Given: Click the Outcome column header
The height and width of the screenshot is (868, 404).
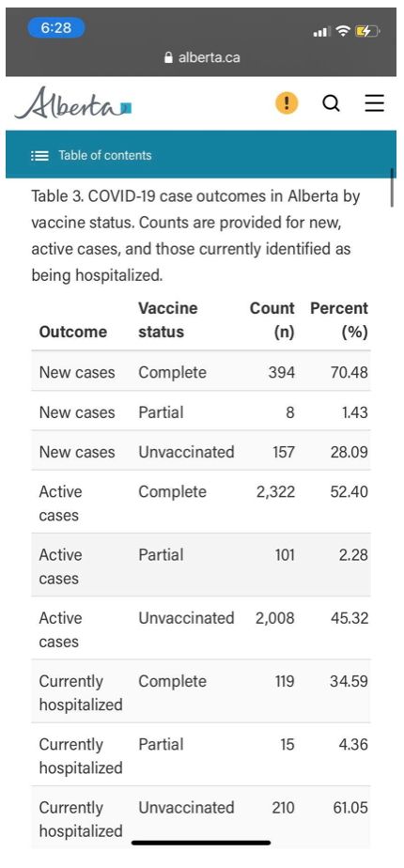Looking at the screenshot, I should [x=73, y=332].
